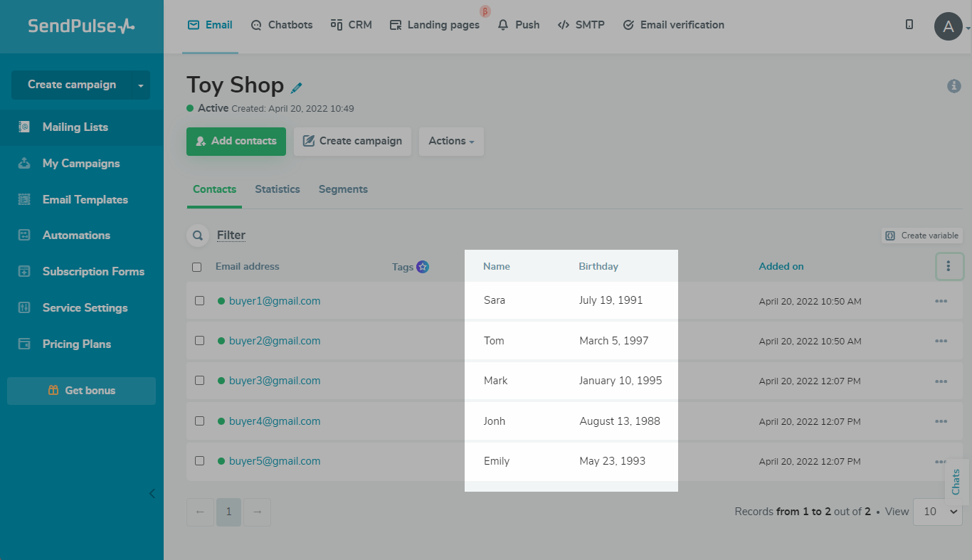972x560 pixels.
Task: Click the star badge beside Tags
Action: tap(423, 267)
